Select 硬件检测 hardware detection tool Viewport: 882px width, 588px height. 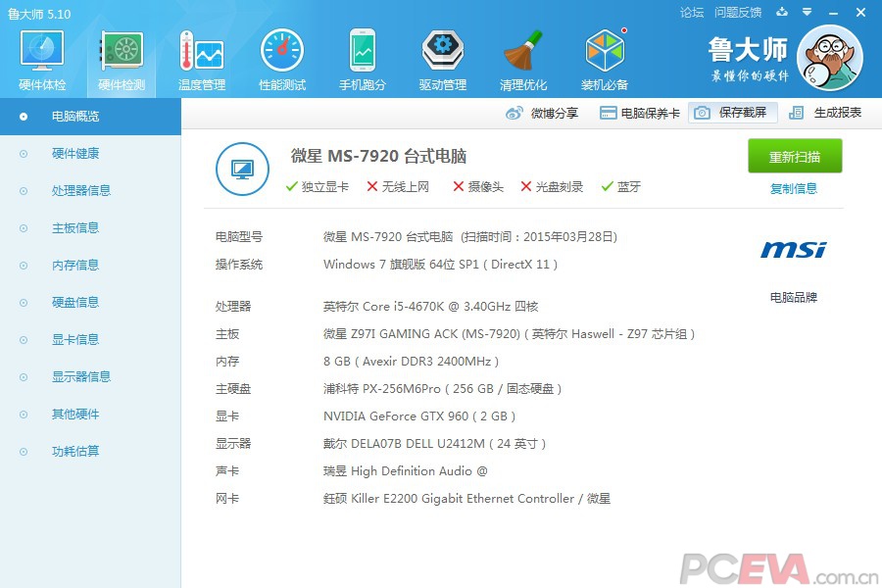coord(122,61)
